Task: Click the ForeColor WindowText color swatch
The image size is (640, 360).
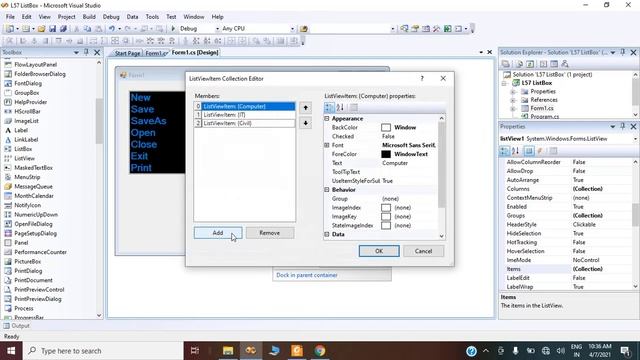Action: pos(386,154)
